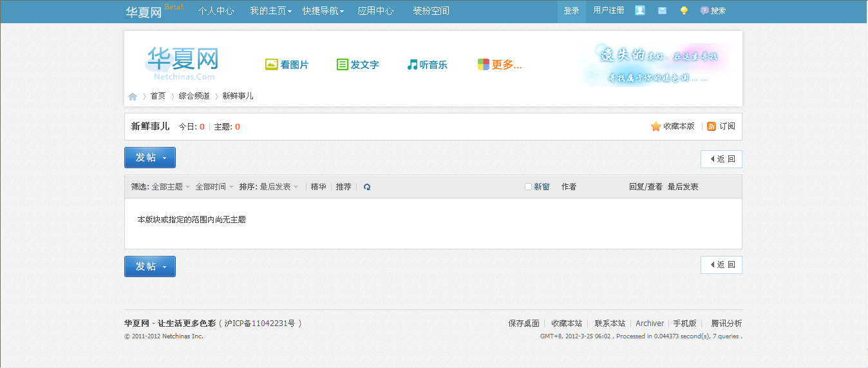Viewport: 868px width, 368px height.
Task: Click the 最后发表 column header
Action: pos(683,187)
